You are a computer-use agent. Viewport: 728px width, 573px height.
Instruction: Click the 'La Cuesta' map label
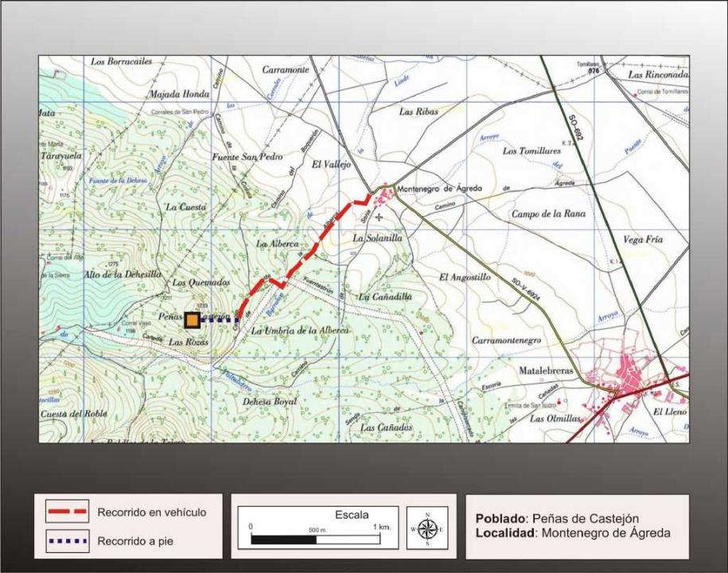pyautogui.click(x=185, y=207)
